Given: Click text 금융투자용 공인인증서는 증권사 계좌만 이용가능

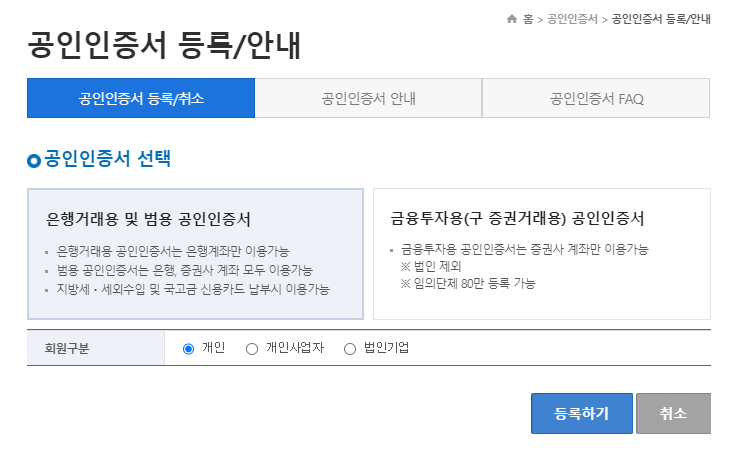Looking at the screenshot, I should point(524,249).
